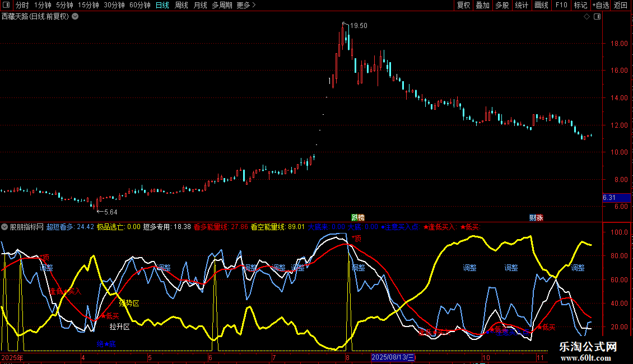Click 超短看多: 24.42 indicator value
633x364 pixels.
(x=70, y=227)
